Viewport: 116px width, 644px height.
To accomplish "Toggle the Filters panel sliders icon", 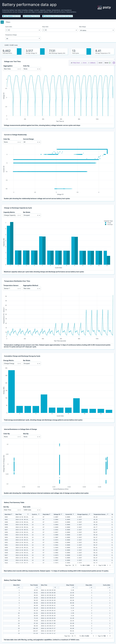I will pyautogui.click(x=2, y=22).
